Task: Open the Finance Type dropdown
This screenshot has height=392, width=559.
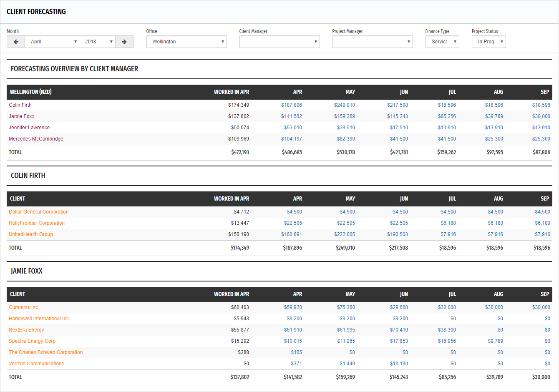Action: pos(442,42)
